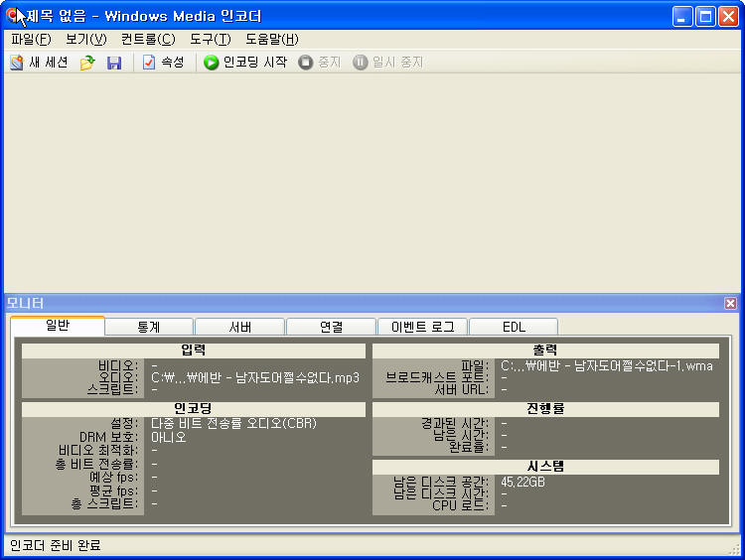Image resolution: width=745 pixels, height=560 pixels.
Task: Click the 시스템 section header
Action: pos(545,467)
